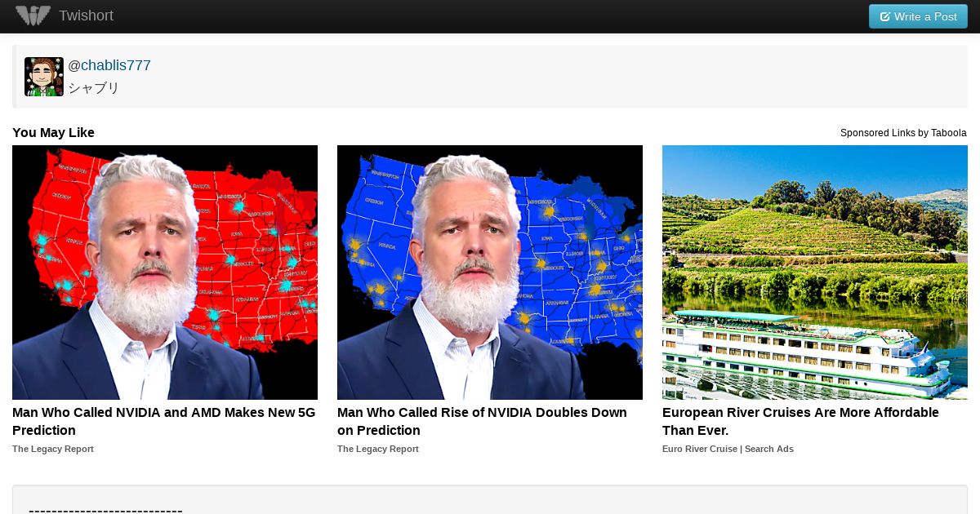Click the You May Like heading
This screenshot has width=980, height=514.
53,133
